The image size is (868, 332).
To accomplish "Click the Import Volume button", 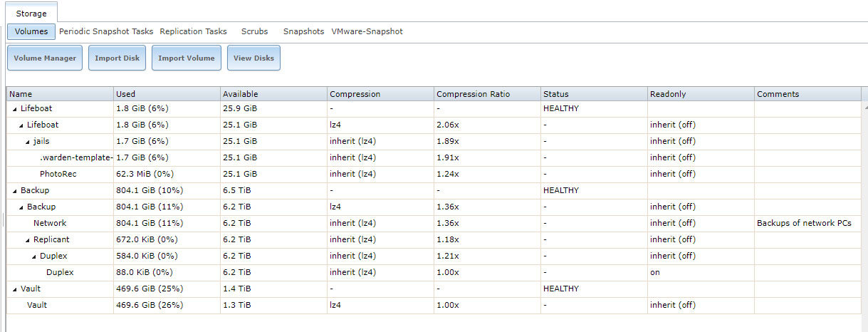I will click(x=186, y=58).
